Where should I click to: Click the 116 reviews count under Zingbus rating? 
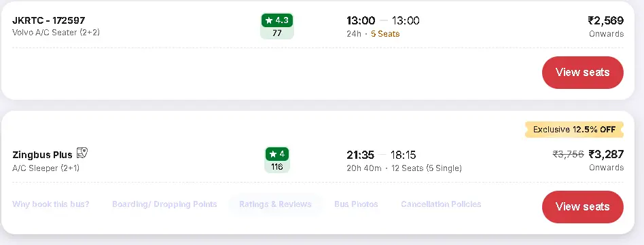coord(276,167)
